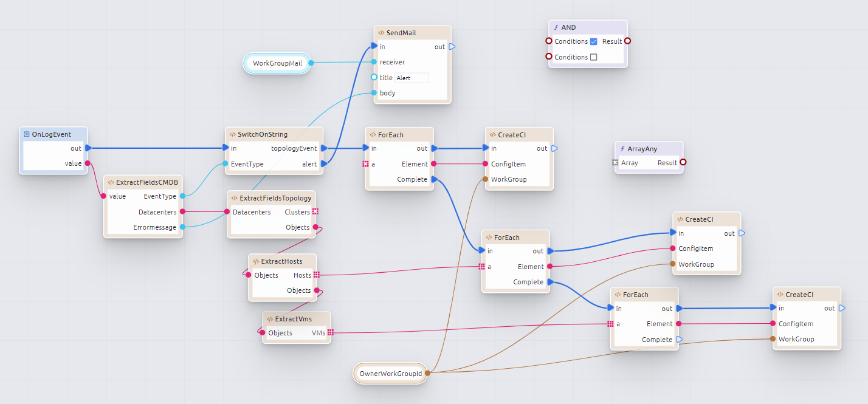Click Hosts array output port on ExtractHosts
The image size is (868, 404).
click(x=317, y=275)
